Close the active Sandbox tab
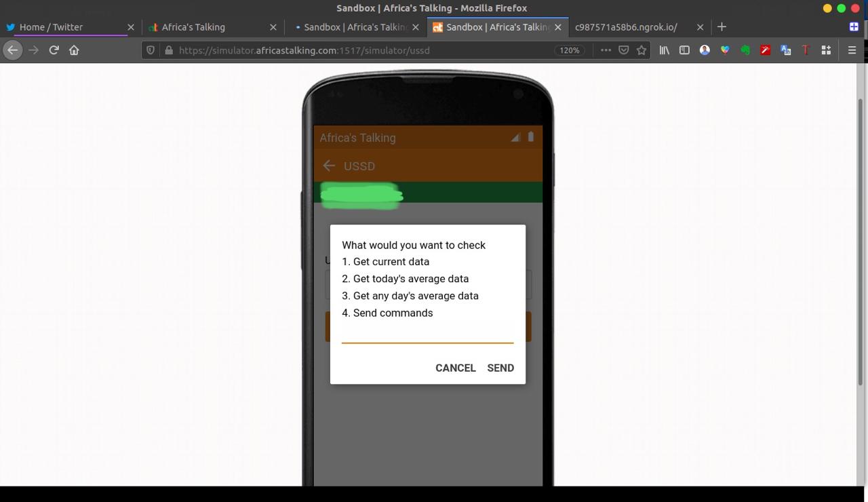The image size is (868, 502). tap(558, 27)
